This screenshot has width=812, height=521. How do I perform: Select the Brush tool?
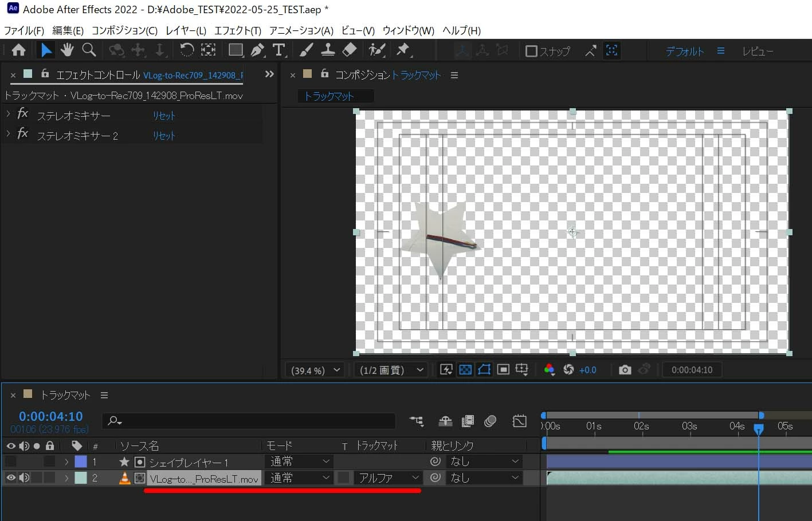click(x=306, y=50)
